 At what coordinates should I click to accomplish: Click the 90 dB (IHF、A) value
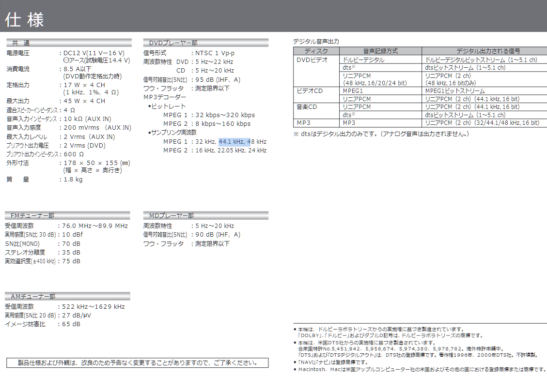pos(218,235)
